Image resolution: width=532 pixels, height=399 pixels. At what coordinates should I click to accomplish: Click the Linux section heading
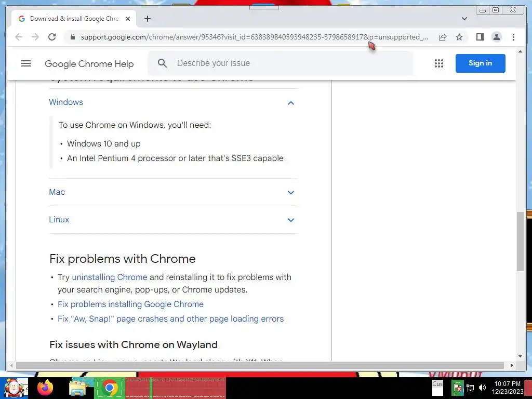coord(59,220)
